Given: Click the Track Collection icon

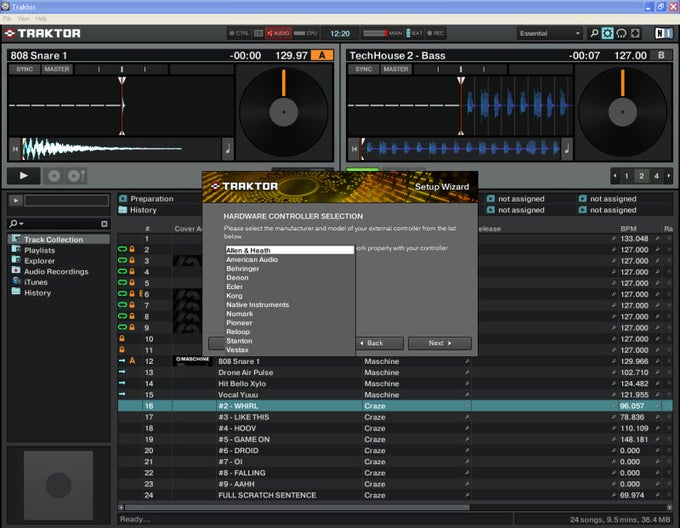Looking at the screenshot, I should (x=16, y=239).
